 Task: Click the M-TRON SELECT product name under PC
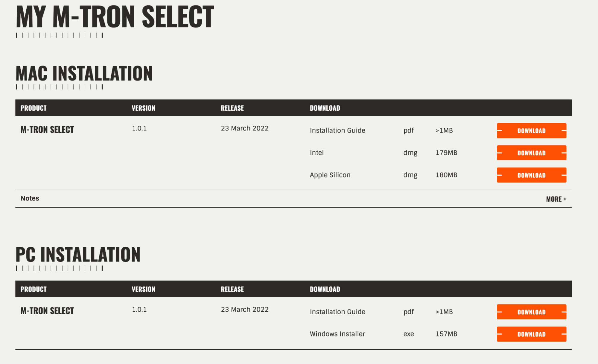tap(47, 311)
